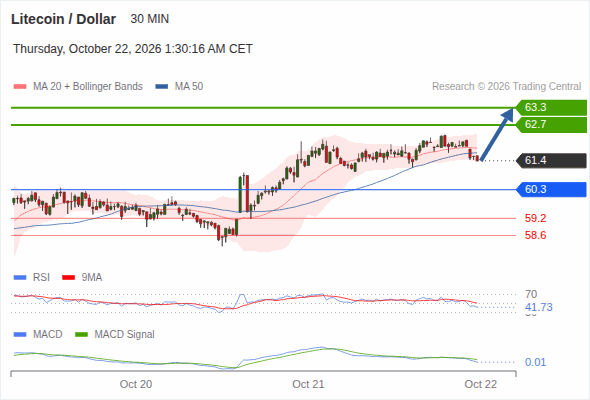This screenshot has height=400, width=590.
Task: Click the 30 MIN timeframe label
Action: pos(150,19)
